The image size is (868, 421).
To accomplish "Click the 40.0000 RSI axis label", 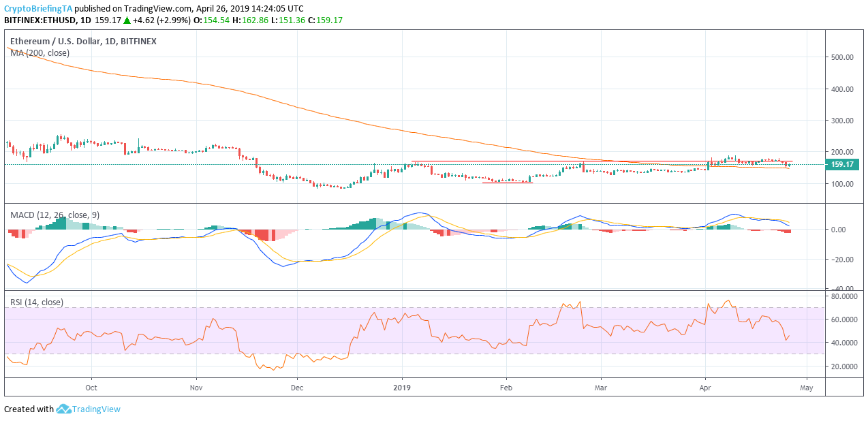I will click(843, 343).
